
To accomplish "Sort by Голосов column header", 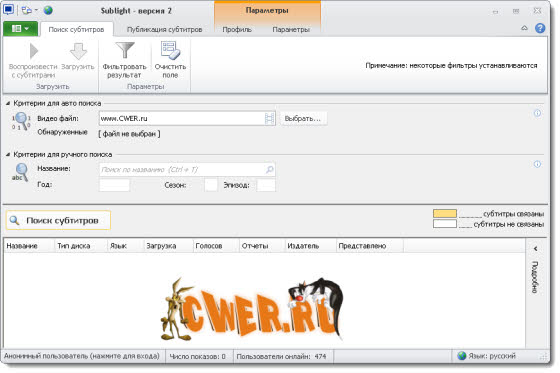I will click(216, 246).
